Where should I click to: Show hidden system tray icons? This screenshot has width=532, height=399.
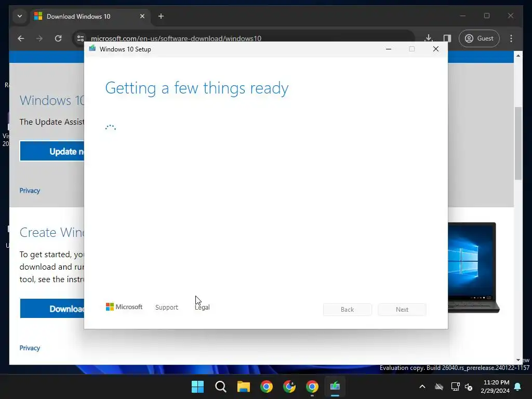click(x=422, y=387)
